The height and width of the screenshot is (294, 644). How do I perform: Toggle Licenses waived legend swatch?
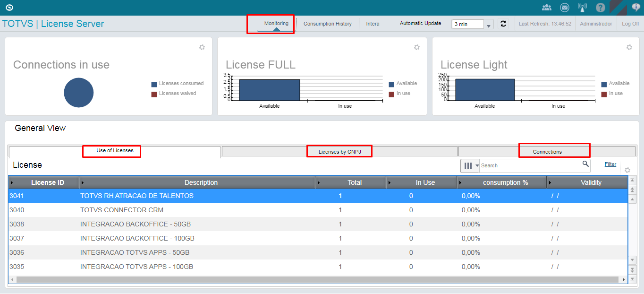(154, 94)
